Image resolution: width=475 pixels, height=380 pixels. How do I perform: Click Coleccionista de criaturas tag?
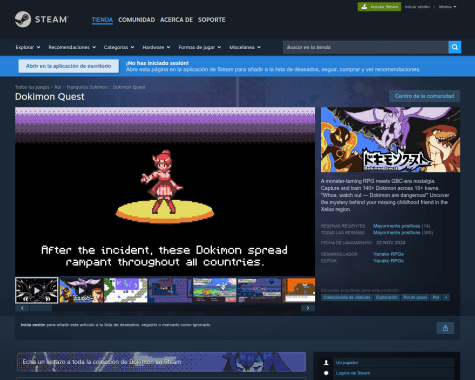click(x=347, y=297)
